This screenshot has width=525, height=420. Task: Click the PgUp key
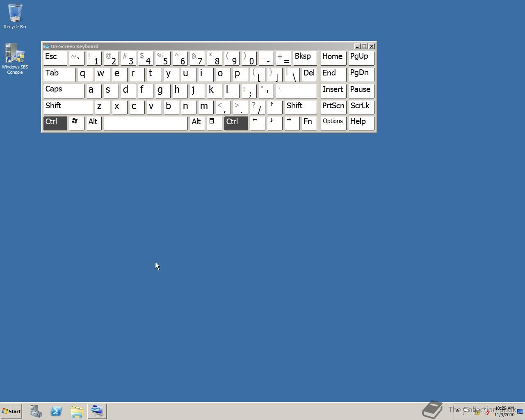tap(361, 58)
